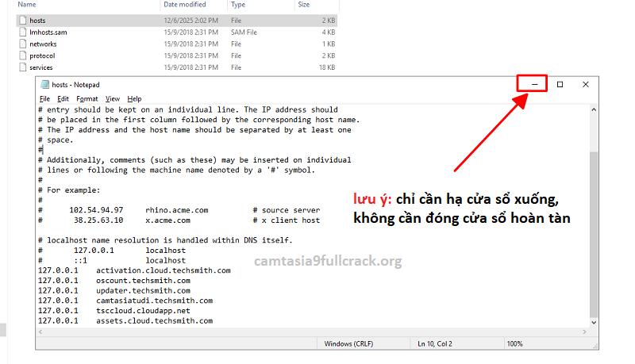Sort by Size column header
635x364 pixels.
pyautogui.click(x=304, y=5)
